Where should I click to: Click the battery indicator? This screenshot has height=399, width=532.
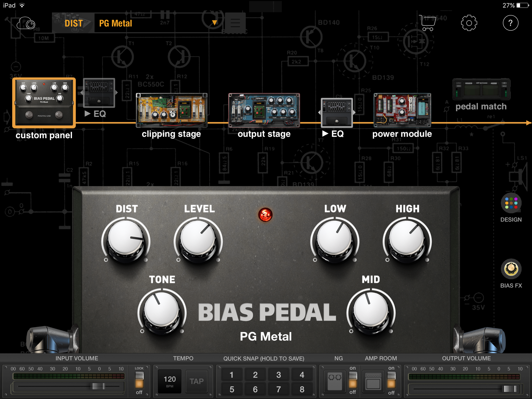523,5
